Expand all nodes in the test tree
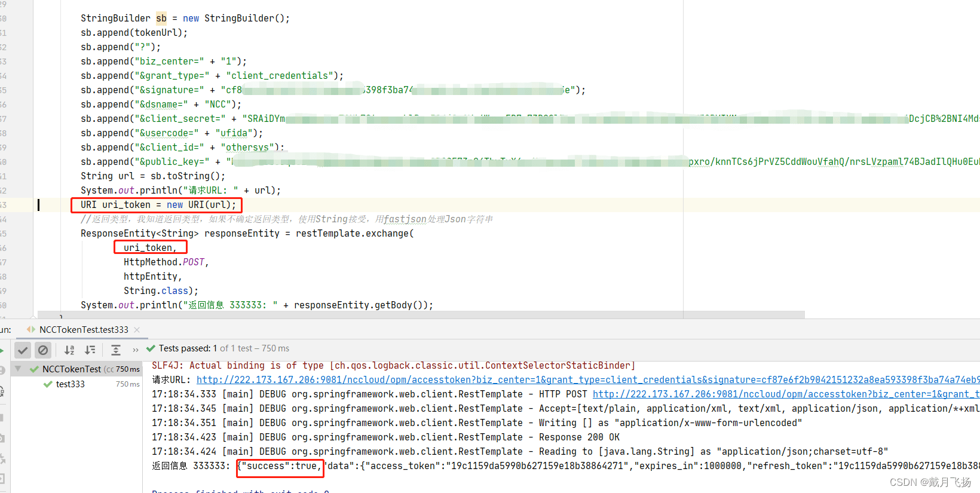Screen dimensions: 980x493 116,350
